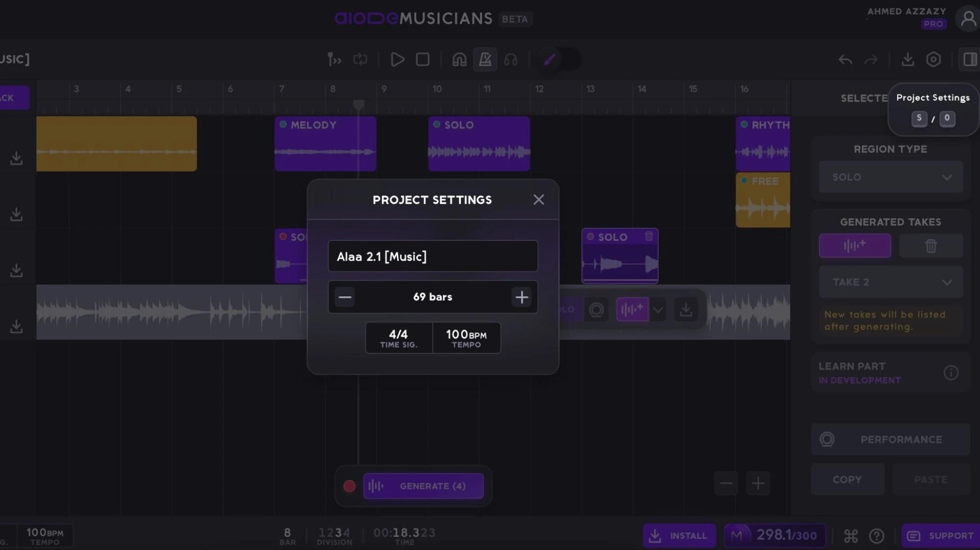
Task: Click the redo arrow icon
Action: pyautogui.click(x=871, y=60)
